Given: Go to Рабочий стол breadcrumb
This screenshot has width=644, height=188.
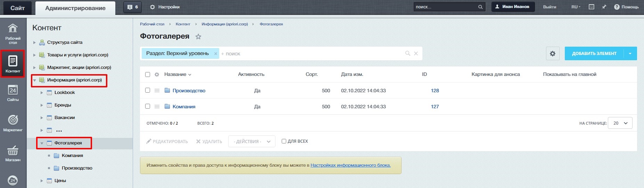Looking at the screenshot, I should click(x=152, y=24).
